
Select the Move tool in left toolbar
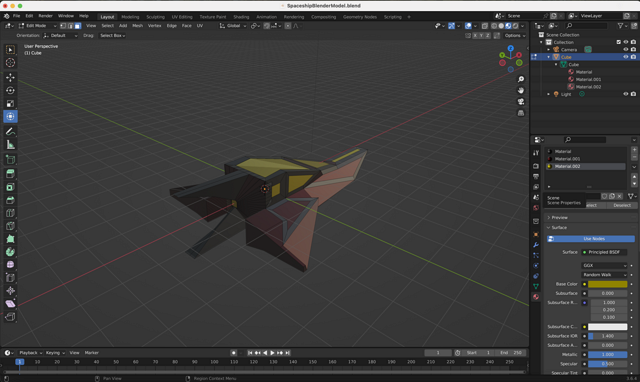coord(10,77)
